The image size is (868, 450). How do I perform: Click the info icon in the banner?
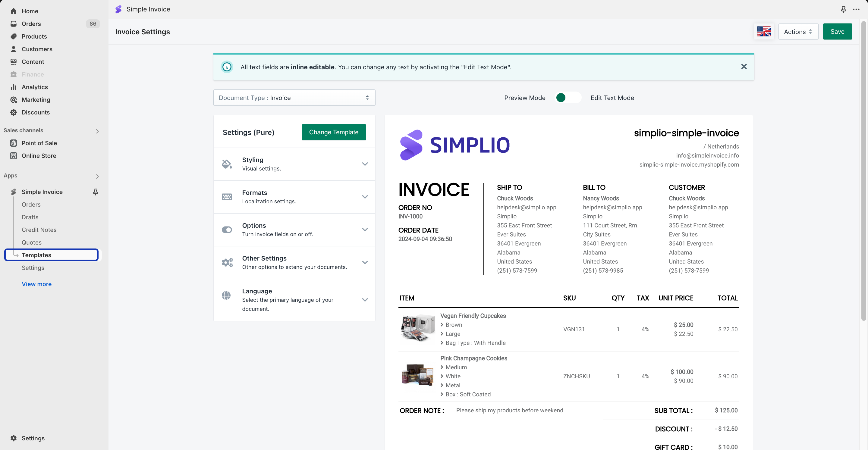click(227, 67)
